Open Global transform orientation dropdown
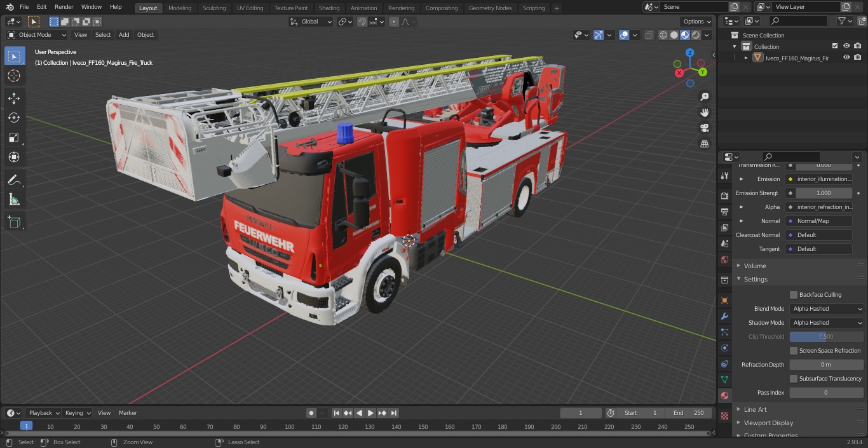Viewport: 868px width, 448px height. coord(311,22)
